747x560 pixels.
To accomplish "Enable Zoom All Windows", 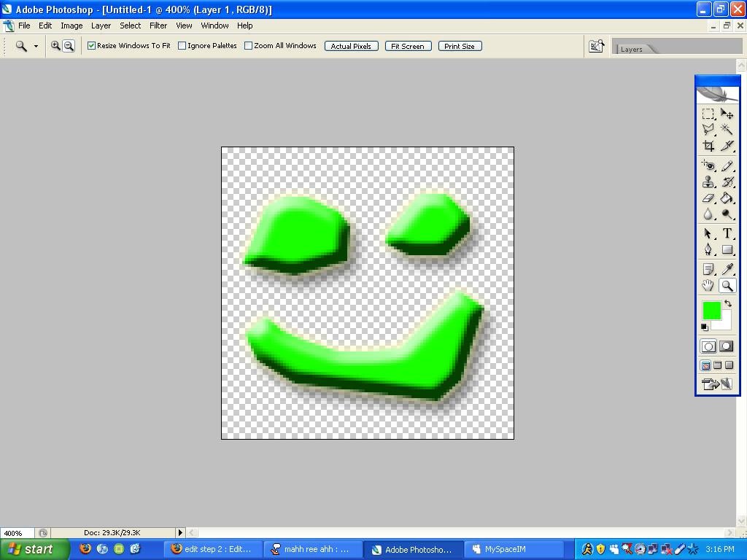I will click(x=248, y=45).
